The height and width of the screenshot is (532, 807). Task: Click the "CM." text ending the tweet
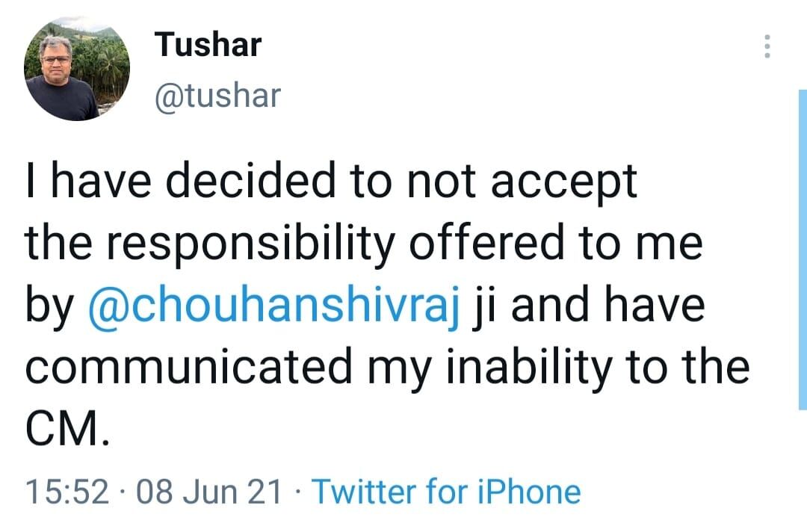[x=68, y=430]
